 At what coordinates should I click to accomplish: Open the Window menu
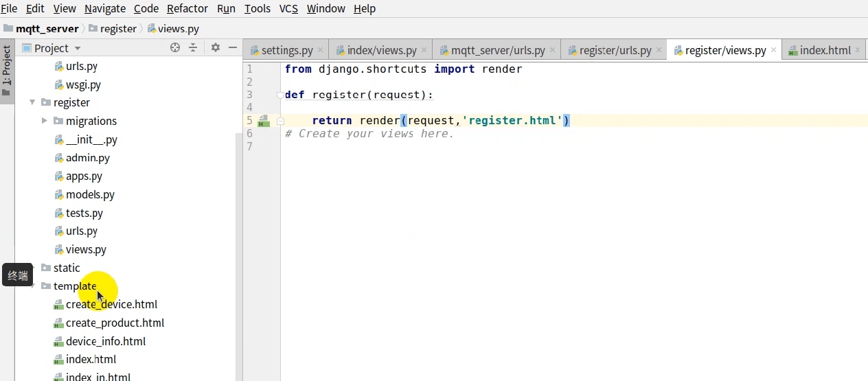point(326,8)
